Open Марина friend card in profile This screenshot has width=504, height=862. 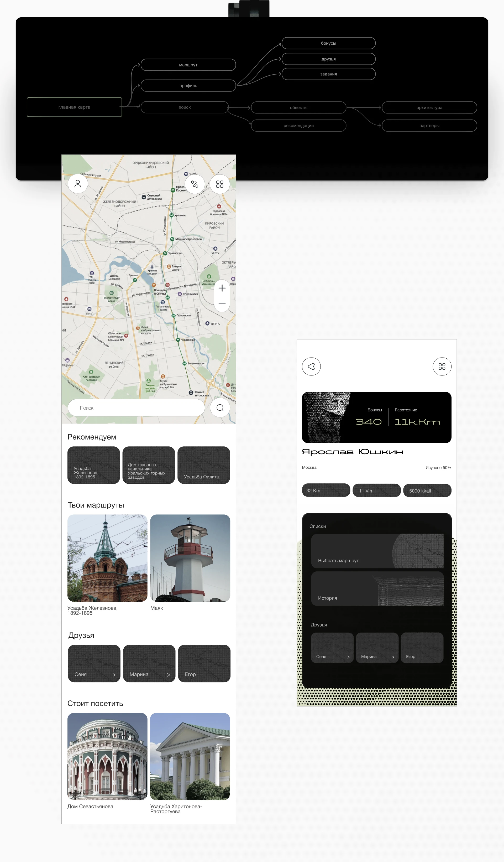tap(377, 648)
